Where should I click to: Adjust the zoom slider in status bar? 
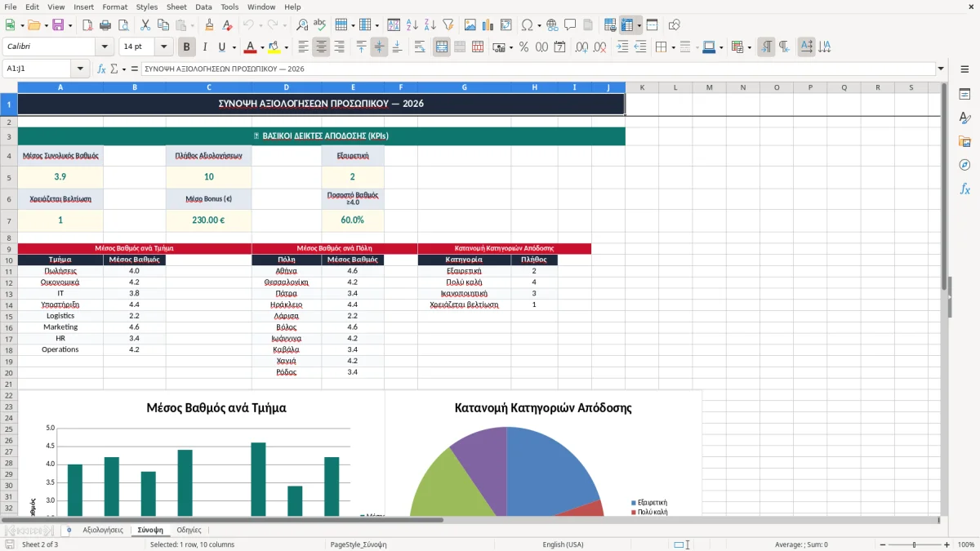[x=914, y=544]
